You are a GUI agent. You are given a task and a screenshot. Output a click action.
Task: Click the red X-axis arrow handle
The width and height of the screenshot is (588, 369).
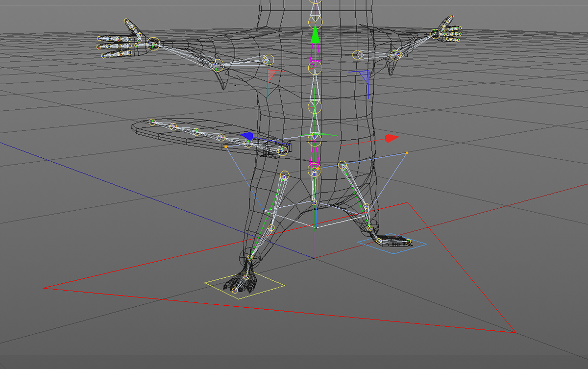[x=392, y=138]
